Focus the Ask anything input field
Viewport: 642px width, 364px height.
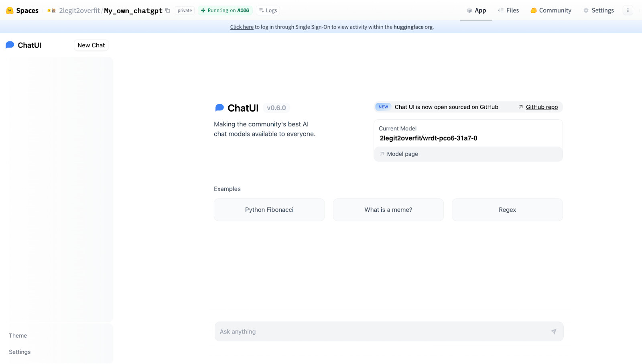(x=381, y=331)
